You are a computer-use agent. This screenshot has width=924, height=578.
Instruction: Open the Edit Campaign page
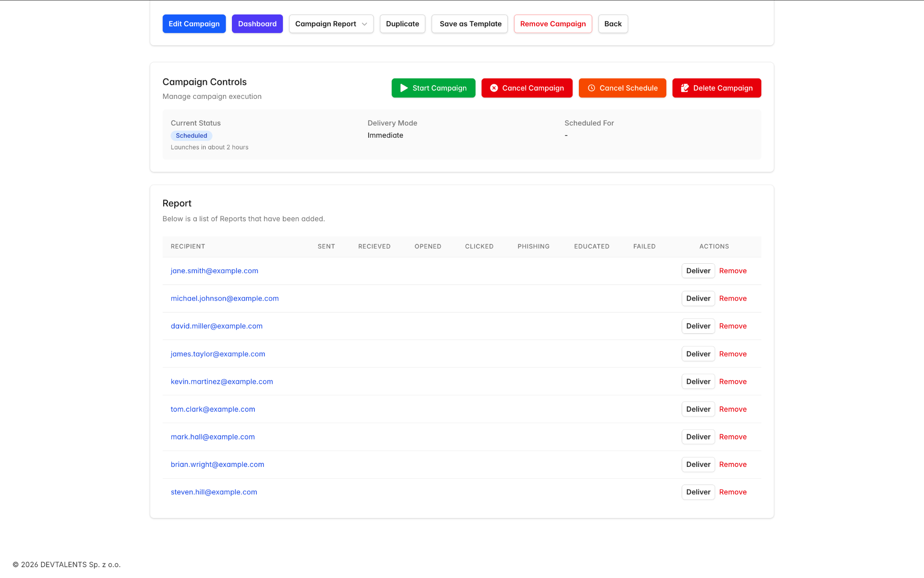click(194, 24)
